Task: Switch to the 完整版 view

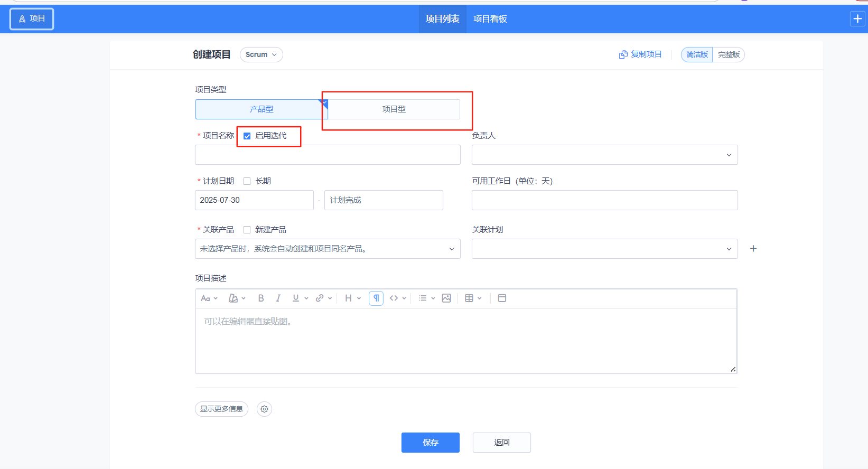Action: coord(729,55)
